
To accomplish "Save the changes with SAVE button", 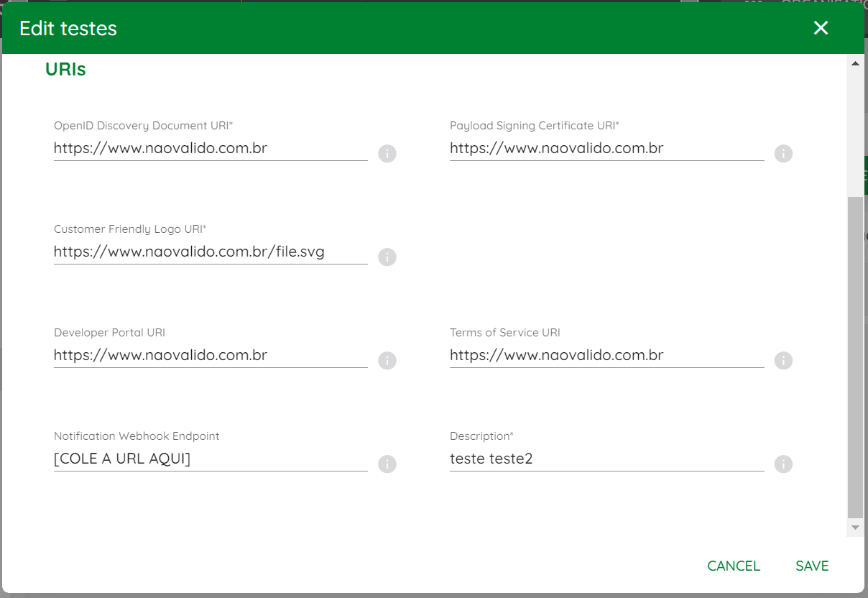I will pyautogui.click(x=812, y=566).
